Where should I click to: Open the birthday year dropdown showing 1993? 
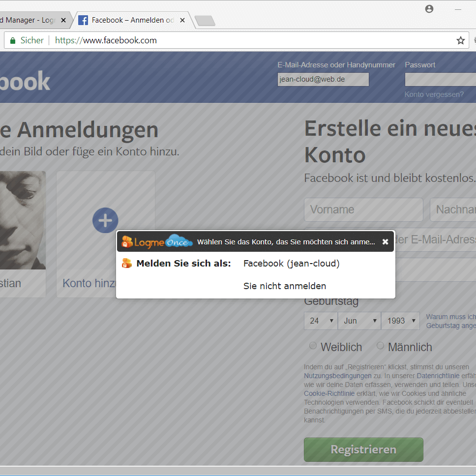pyautogui.click(x=401, y=321)
